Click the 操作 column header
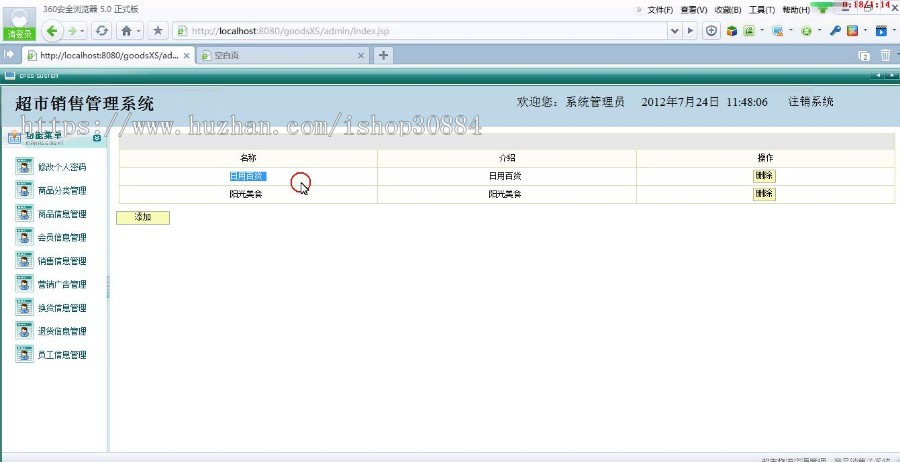 tap(765, 158)
